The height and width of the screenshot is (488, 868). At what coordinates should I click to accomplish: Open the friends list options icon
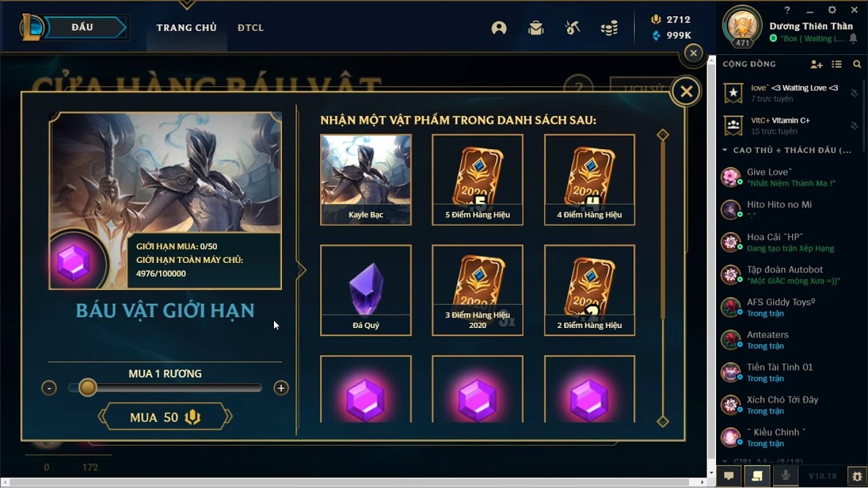tap(837, 64)
